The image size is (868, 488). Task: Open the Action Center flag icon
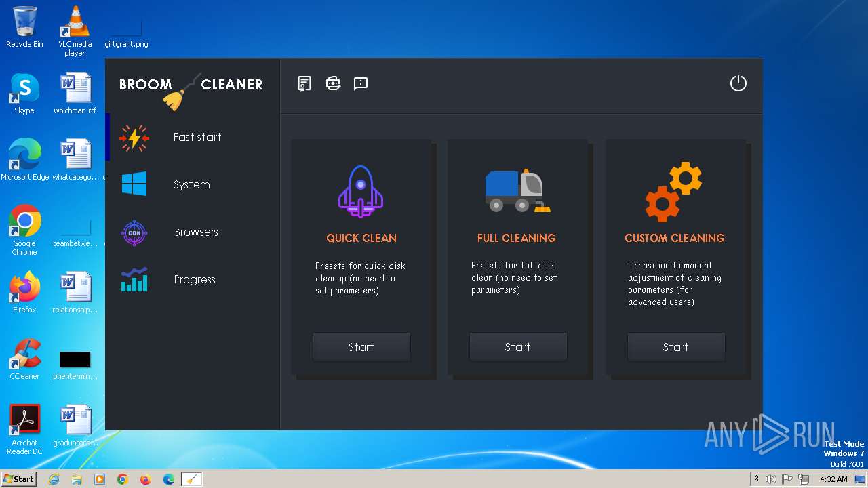(x=787, y=479)
